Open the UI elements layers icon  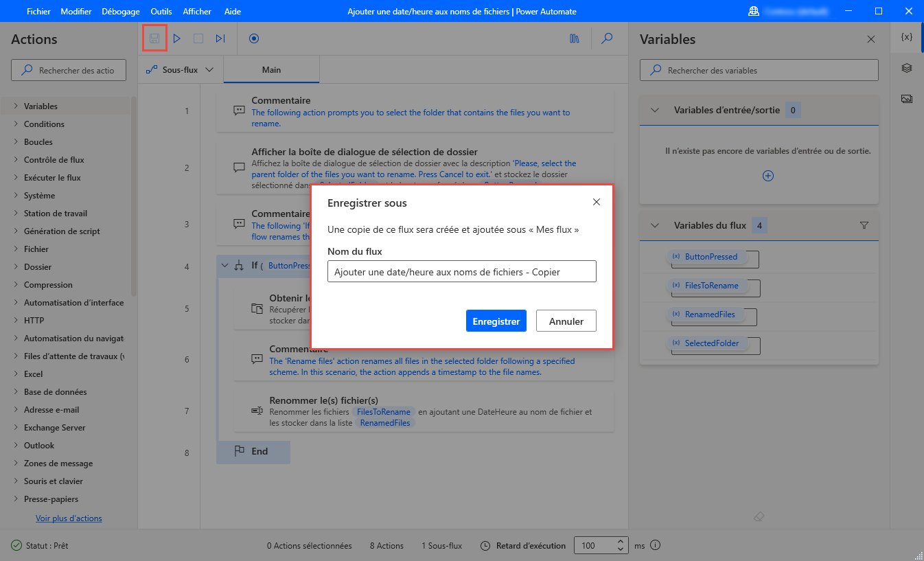(907, 68)
